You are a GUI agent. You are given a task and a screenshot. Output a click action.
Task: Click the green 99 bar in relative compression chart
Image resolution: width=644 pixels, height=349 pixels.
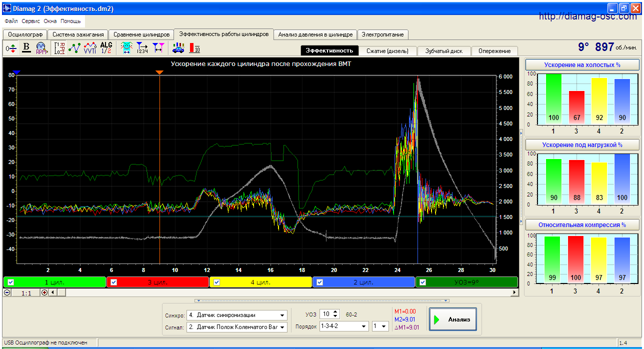(553, 260)
